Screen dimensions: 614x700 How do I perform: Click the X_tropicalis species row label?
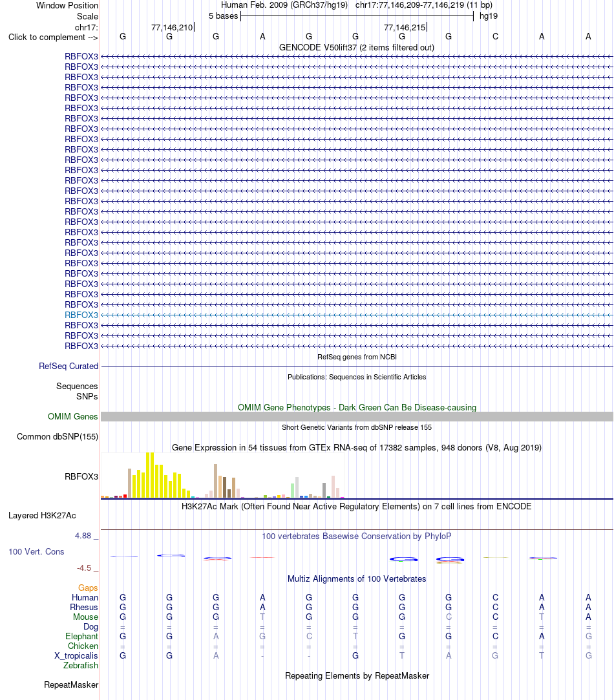(x=76, y=656)
